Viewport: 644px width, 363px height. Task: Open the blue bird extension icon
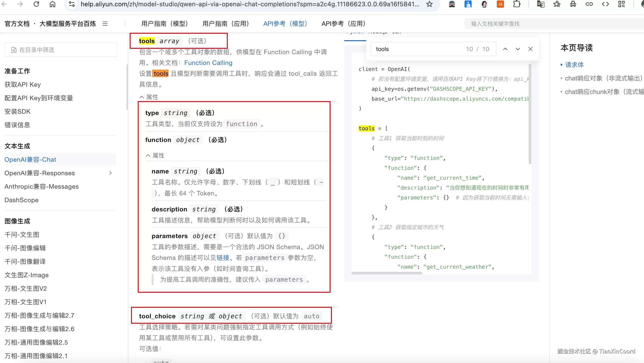[468, 4]
